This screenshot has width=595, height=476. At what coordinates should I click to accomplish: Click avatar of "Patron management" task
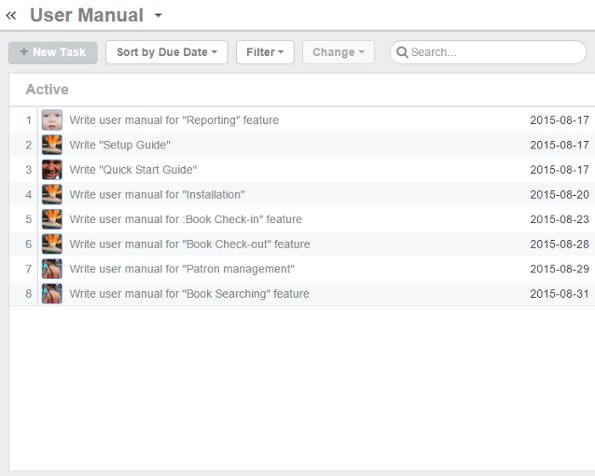52,269
